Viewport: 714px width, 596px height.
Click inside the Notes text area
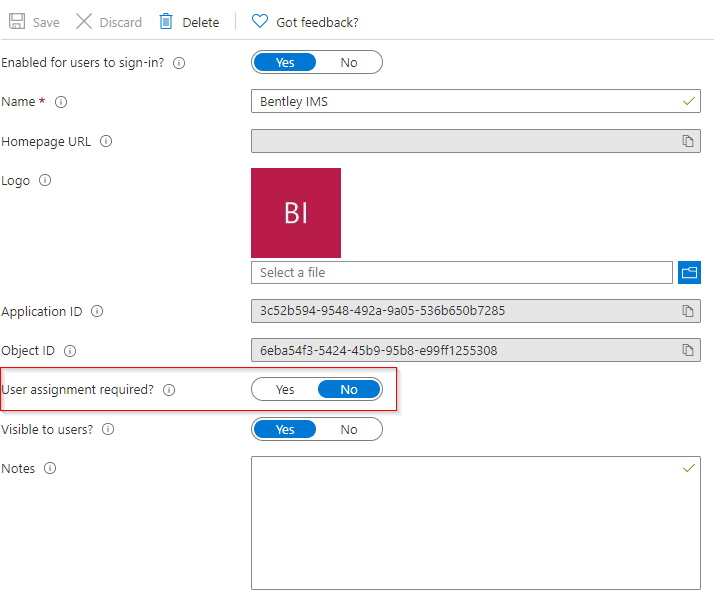pyautogui.click(x=475, y=523)
